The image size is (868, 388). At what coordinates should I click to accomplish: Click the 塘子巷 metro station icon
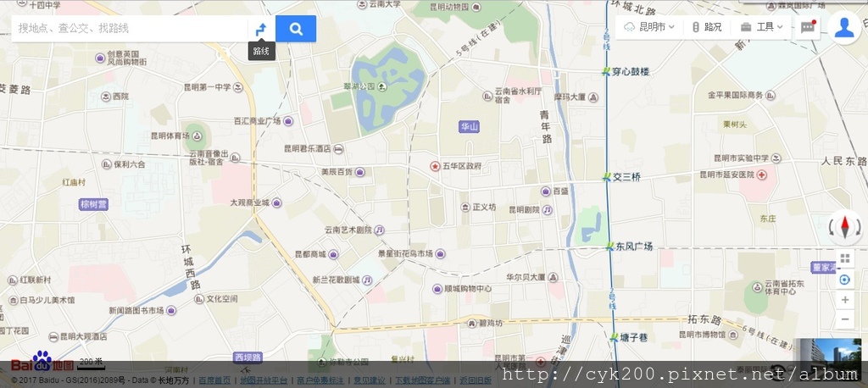(614, 338)
